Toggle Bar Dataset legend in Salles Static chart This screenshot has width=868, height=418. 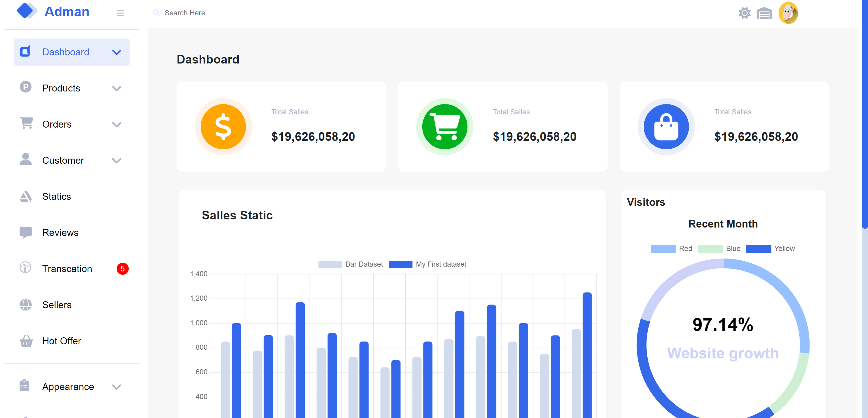pos(351,264)
